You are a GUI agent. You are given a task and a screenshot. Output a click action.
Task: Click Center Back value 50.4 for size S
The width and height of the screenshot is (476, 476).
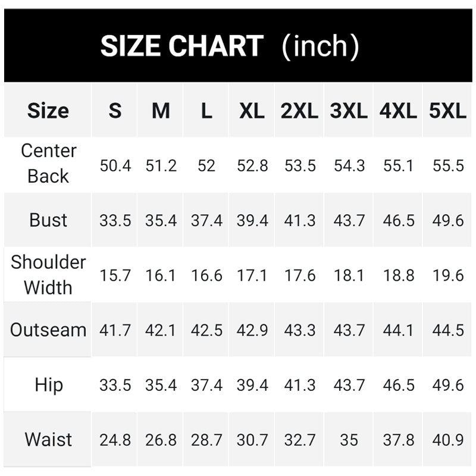tap(115, 165)
